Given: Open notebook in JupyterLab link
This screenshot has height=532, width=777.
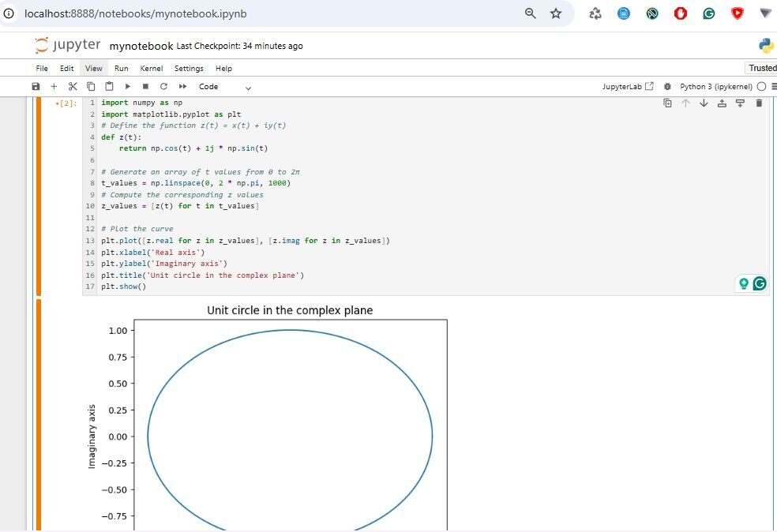Looking at the screenshot, I should [628, 86].
